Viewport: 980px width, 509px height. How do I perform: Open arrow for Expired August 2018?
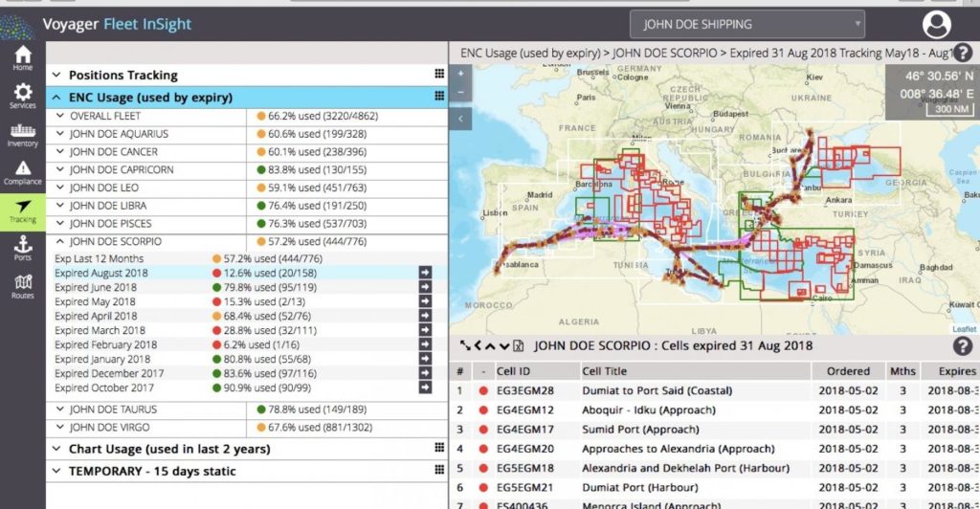425,273
